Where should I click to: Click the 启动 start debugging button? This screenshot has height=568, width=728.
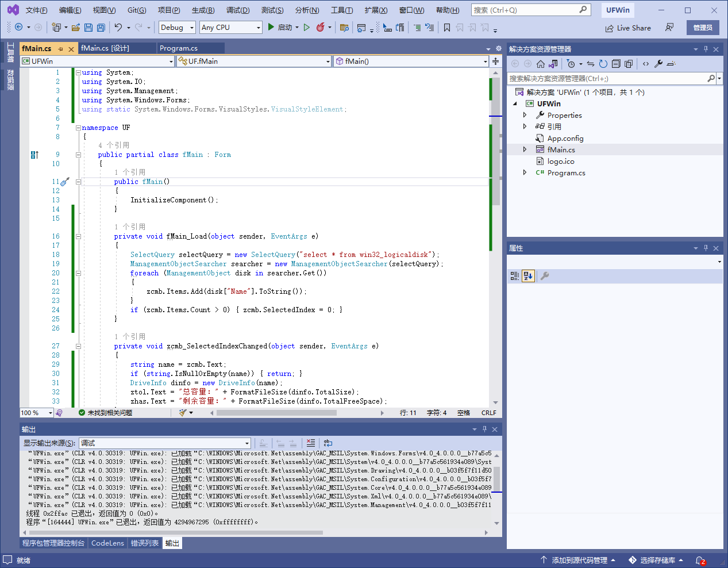(x=280, y=27)
